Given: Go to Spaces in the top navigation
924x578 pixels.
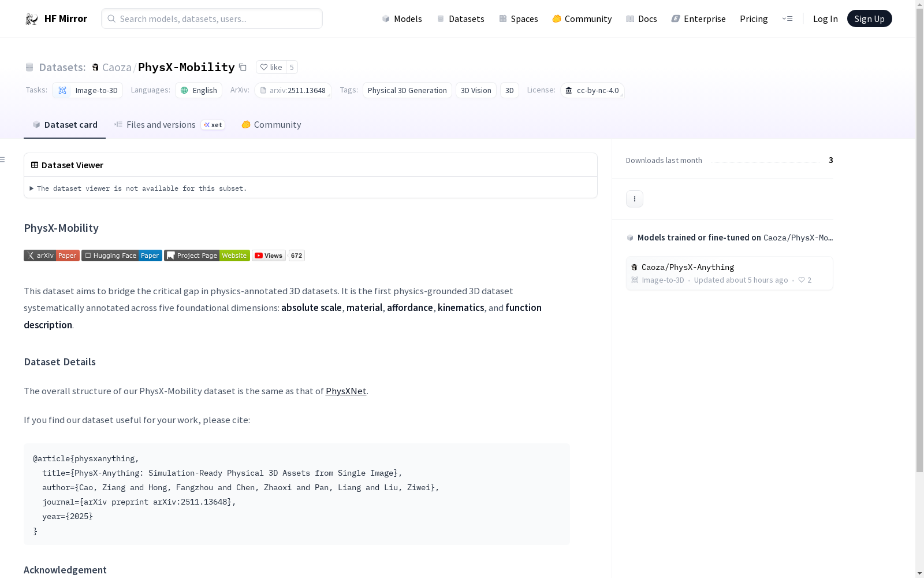Looking at the screenshot, I should click(x=519, y=18).
